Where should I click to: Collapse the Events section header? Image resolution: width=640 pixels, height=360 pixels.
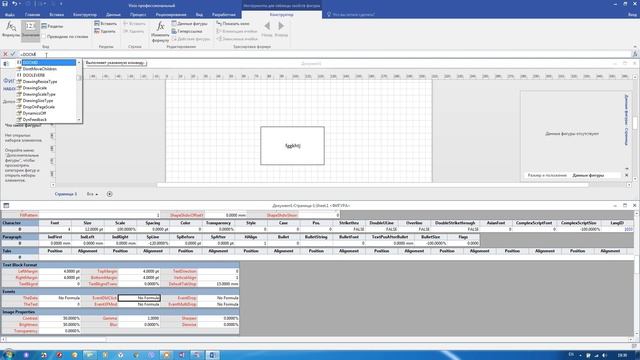coord(120,292)
